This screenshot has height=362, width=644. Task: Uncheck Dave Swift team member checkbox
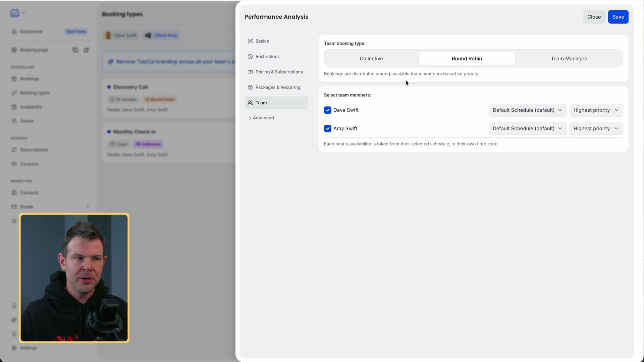point(328,110)
